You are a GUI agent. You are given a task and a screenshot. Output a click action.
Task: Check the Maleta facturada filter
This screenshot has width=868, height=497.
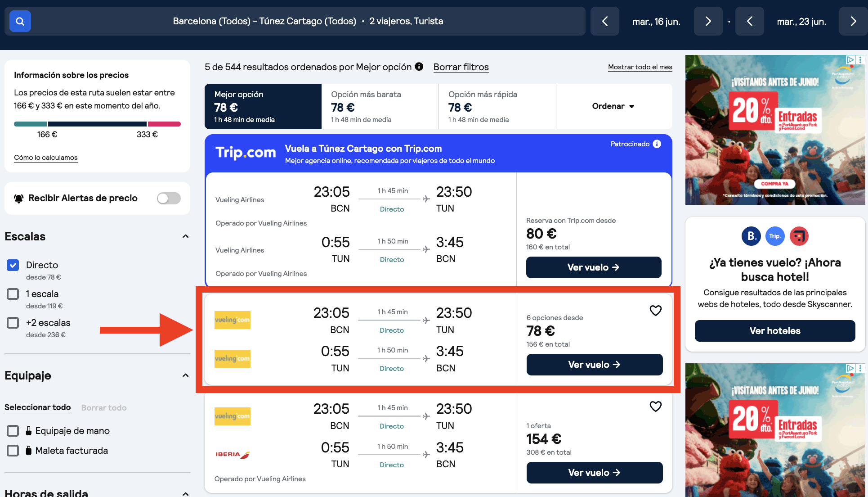(13, 451)
